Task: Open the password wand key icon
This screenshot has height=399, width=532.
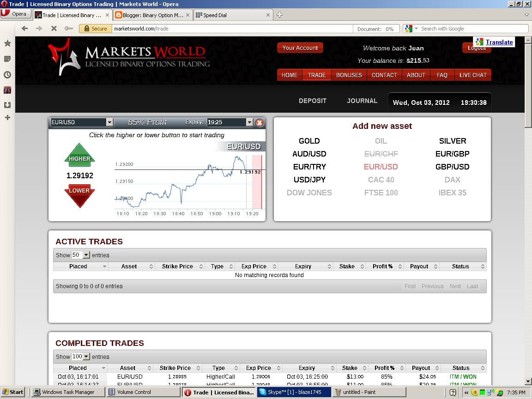Action: [69, 29]
